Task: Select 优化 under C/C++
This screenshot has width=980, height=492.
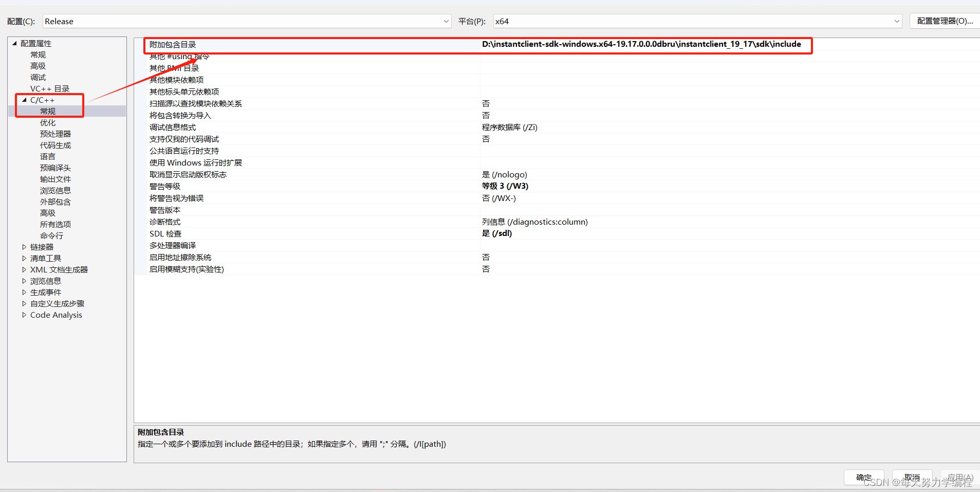Action: tap(48, 122)
